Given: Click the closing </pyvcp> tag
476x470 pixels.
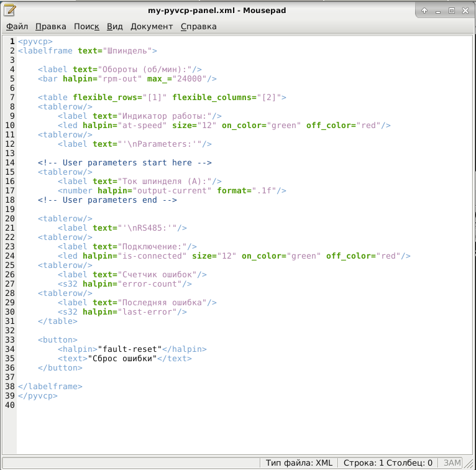Looking at the screenshot, I should point(38,396).
